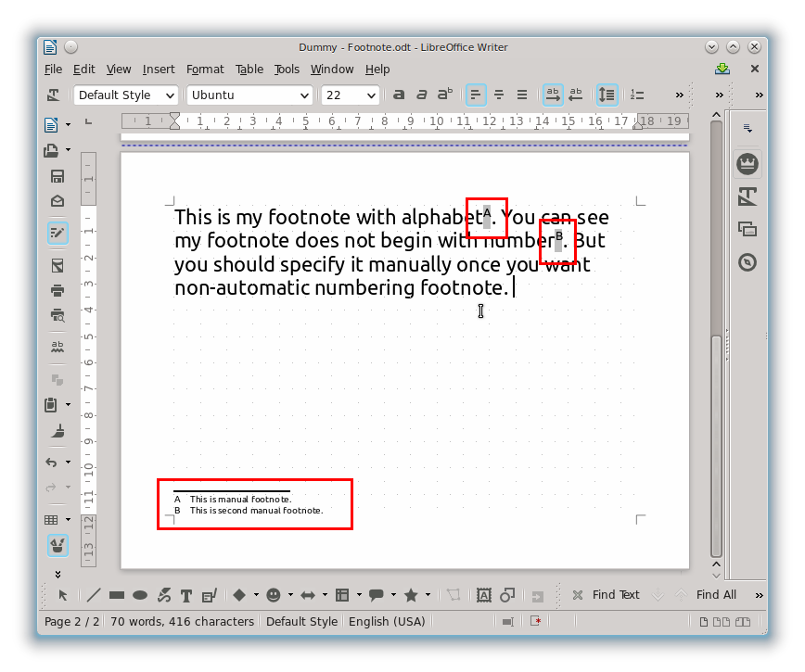Open the Insert menu
This screenshot has height=672, width=805.
pyautogui.click(x=158, y=69)
